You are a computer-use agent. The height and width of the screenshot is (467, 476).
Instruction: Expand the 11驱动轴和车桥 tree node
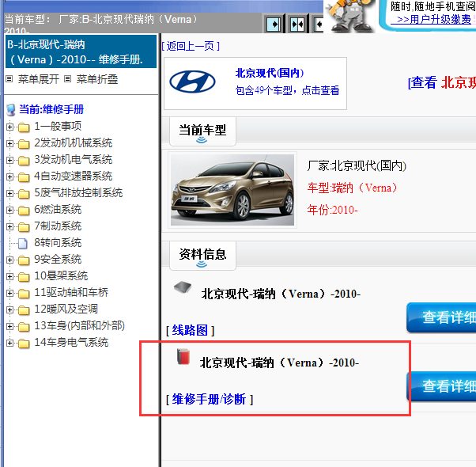click(x=9, y=293)
